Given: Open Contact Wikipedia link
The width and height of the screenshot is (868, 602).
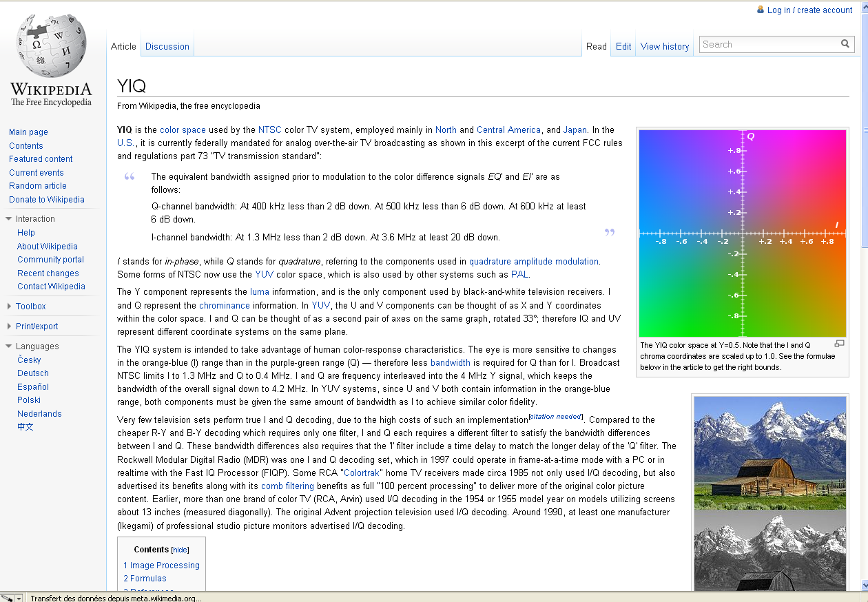Looking at the screenshot, I should [x=52, y=287].
